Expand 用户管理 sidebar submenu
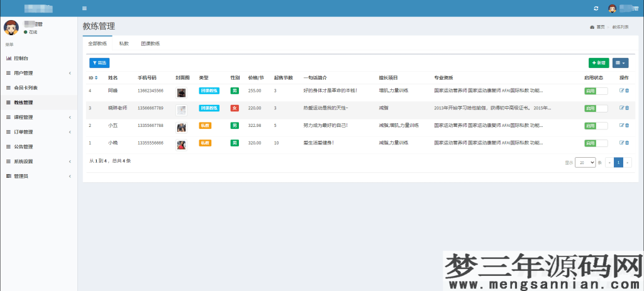Screen dimensions: 644x291 click(x=38, y=73)
